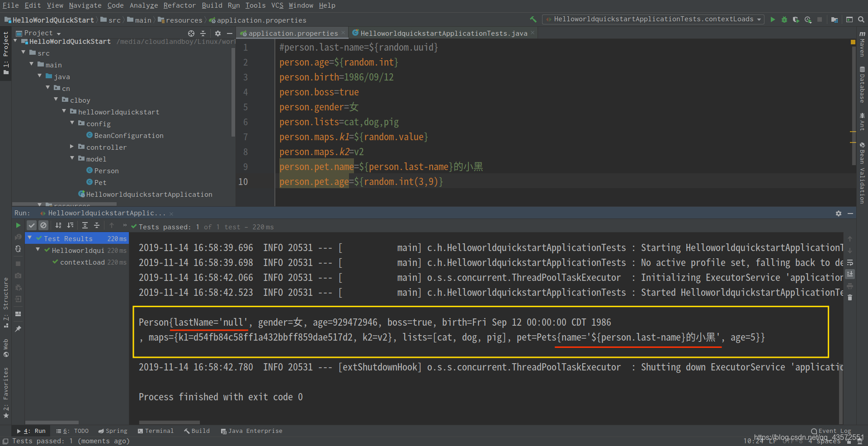The height and width of the screenshot is (446, 868).
Task: Clear console output with the trash icon
Action: coord(850,298)
